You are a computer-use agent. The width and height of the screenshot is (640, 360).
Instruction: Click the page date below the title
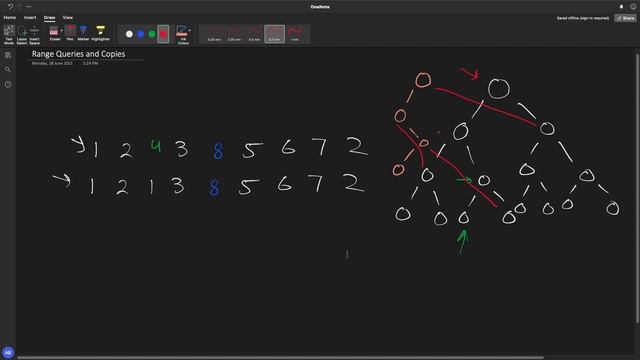[52, 63]
